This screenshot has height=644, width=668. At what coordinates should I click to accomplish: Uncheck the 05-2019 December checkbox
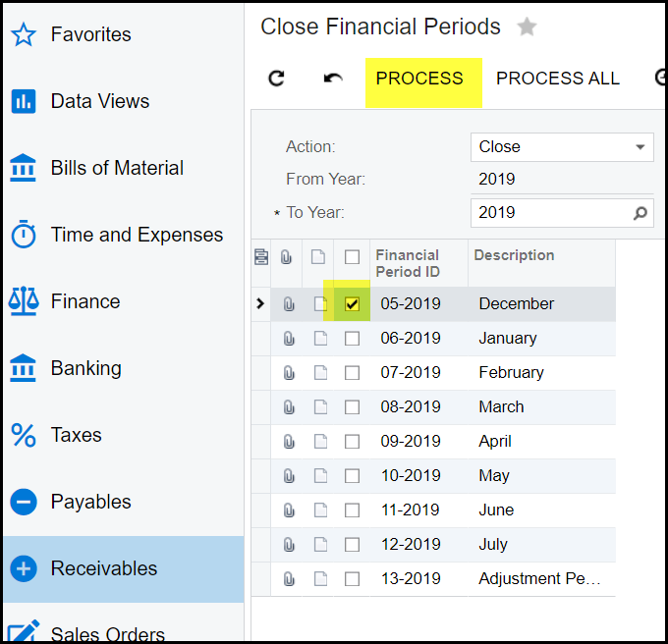click(x=352, y=304)
